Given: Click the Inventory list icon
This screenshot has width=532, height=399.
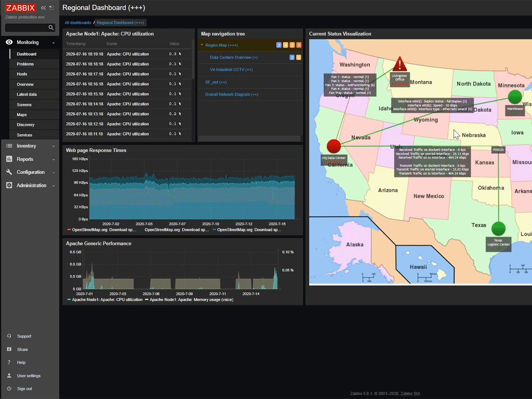Looking at the screenshot, I should click(9, 146).
